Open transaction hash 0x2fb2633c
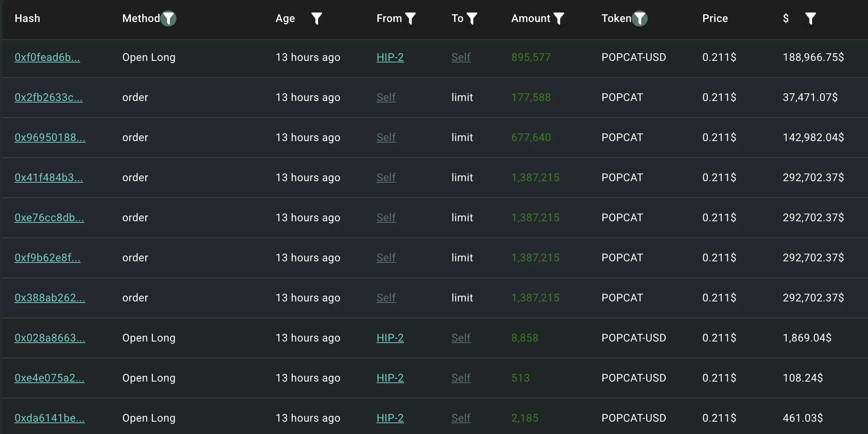Viewport: 868px width, 434px height. pyautogui.click(x=49, y=97)
